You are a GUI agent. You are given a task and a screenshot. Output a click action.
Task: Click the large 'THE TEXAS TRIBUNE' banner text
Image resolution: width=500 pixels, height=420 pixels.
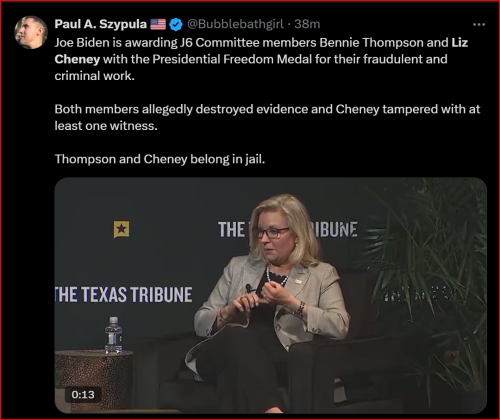pos(124,295)
